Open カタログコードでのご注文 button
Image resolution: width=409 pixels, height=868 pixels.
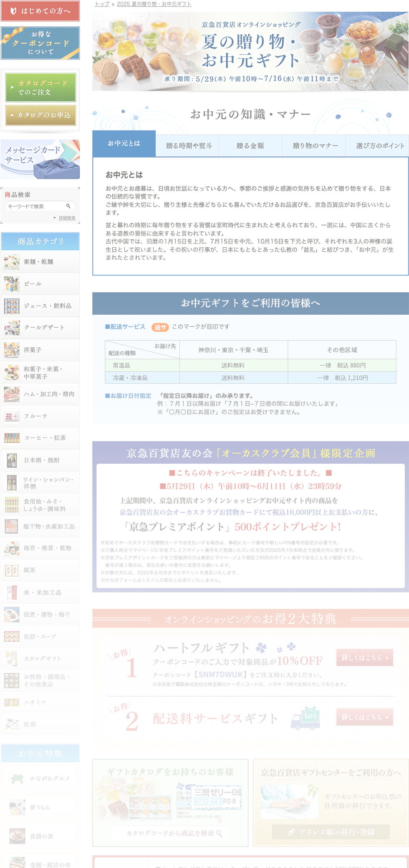(x=40, y=88)
